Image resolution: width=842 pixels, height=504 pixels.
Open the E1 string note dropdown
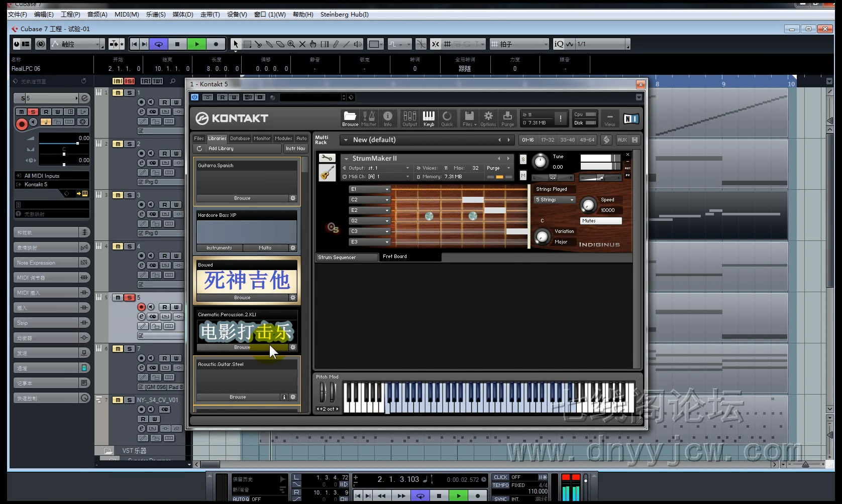[x=370, y=189]
